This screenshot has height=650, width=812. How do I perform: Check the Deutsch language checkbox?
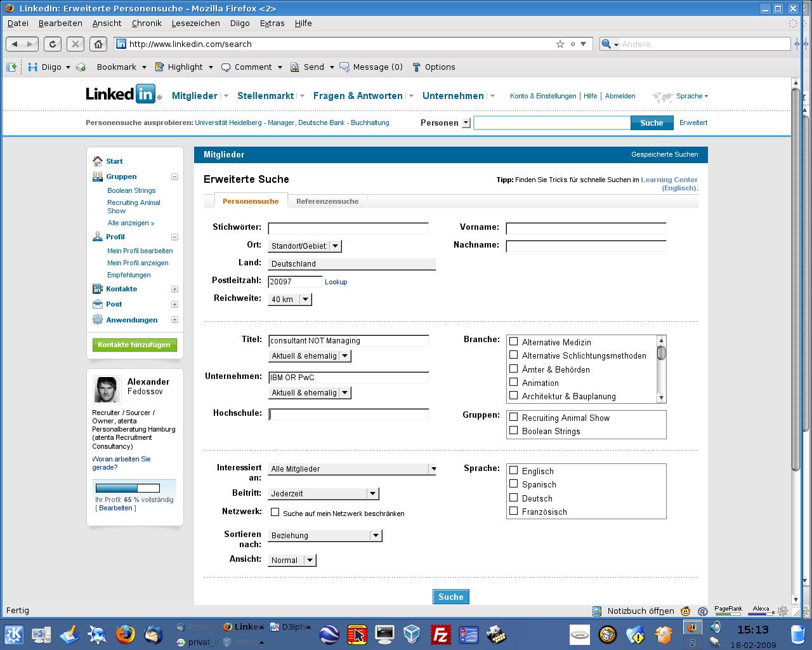tap(514, 498)
